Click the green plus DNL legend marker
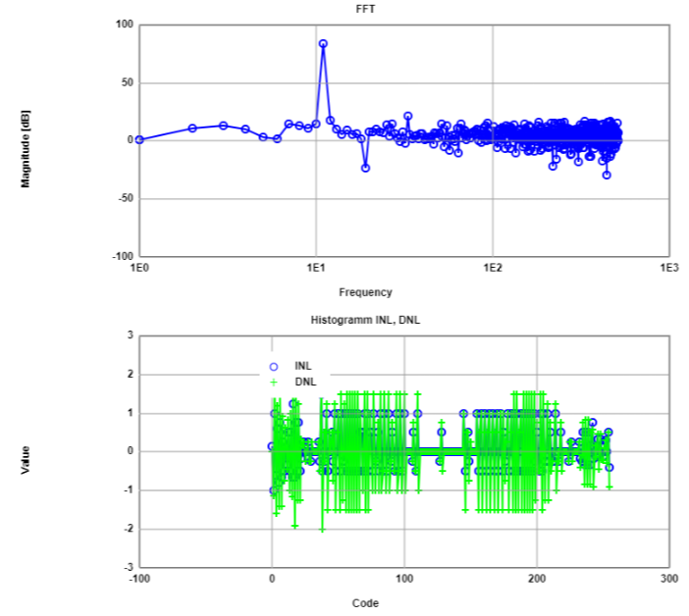The width and height of the screenshot is (689, 616). [x=275, y=383]
